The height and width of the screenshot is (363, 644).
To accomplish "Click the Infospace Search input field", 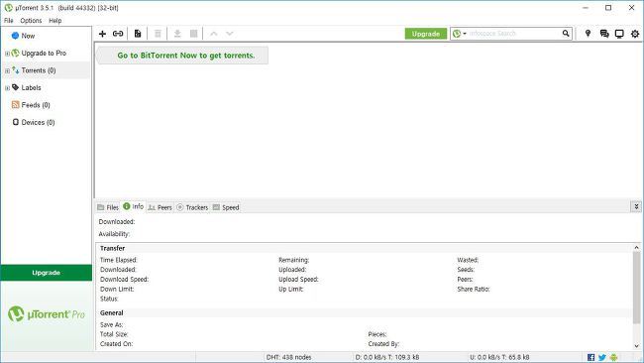I will coord(514,34).
